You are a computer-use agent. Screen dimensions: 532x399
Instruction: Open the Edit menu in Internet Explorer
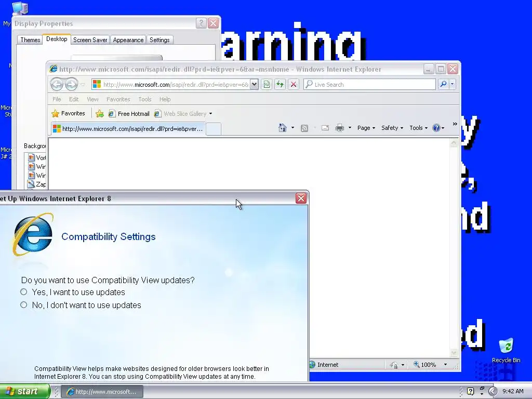(74, 99)
